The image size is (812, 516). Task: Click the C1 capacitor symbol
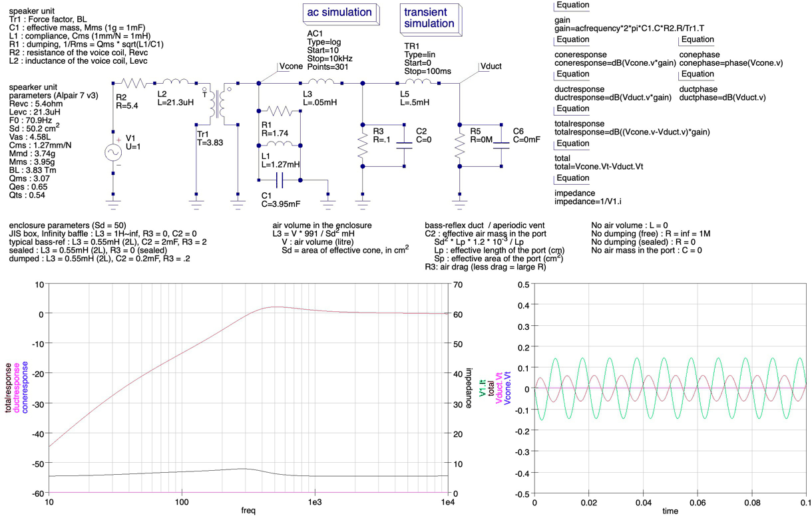[x=280, y=180]
